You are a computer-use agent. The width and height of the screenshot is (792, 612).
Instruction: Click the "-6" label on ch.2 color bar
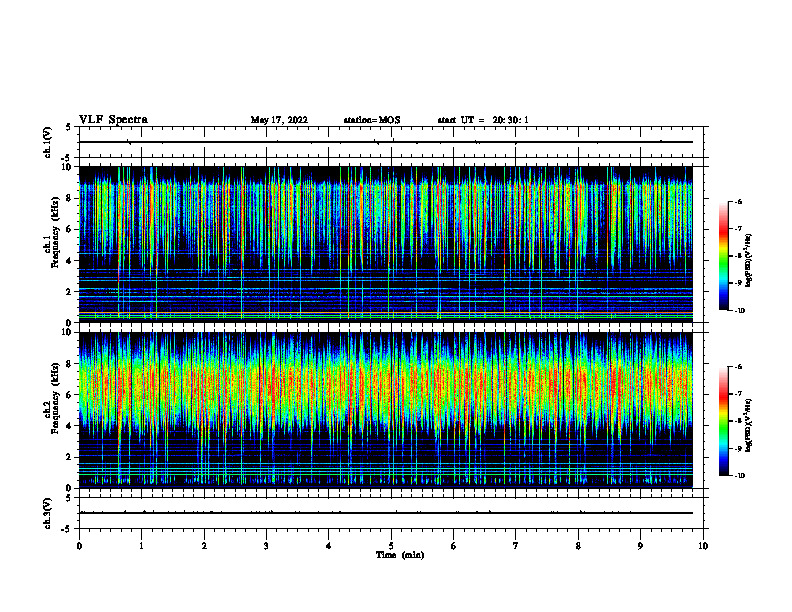[738, 367]
